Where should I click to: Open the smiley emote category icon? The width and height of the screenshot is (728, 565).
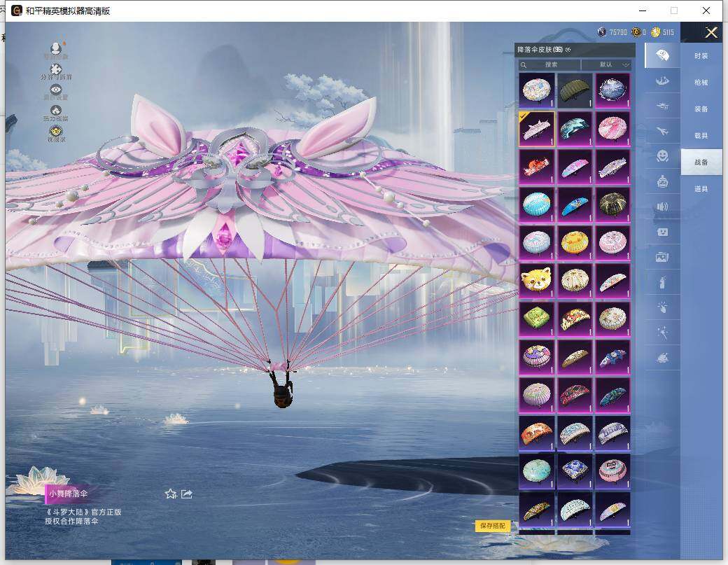tap(662, 156)
